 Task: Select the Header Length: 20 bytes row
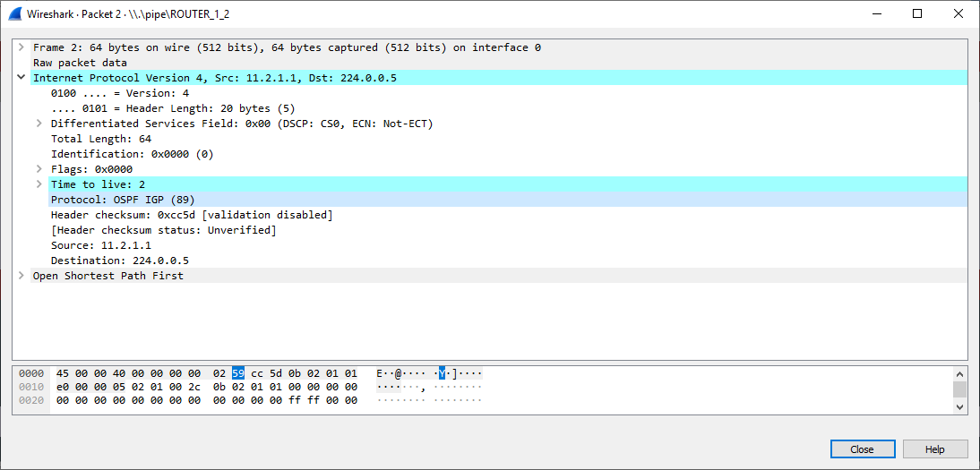(508, 108)
